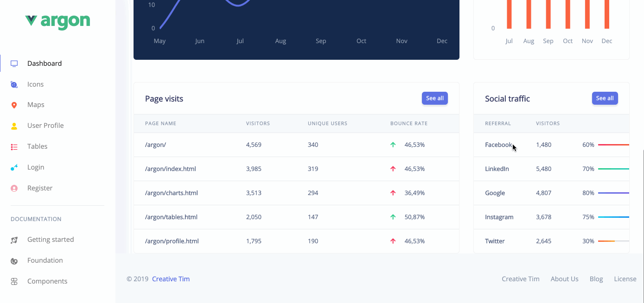The height and width of the screenshot is (303, 644).
Task: Select the Register circle icon
Action: click(14, 188)
